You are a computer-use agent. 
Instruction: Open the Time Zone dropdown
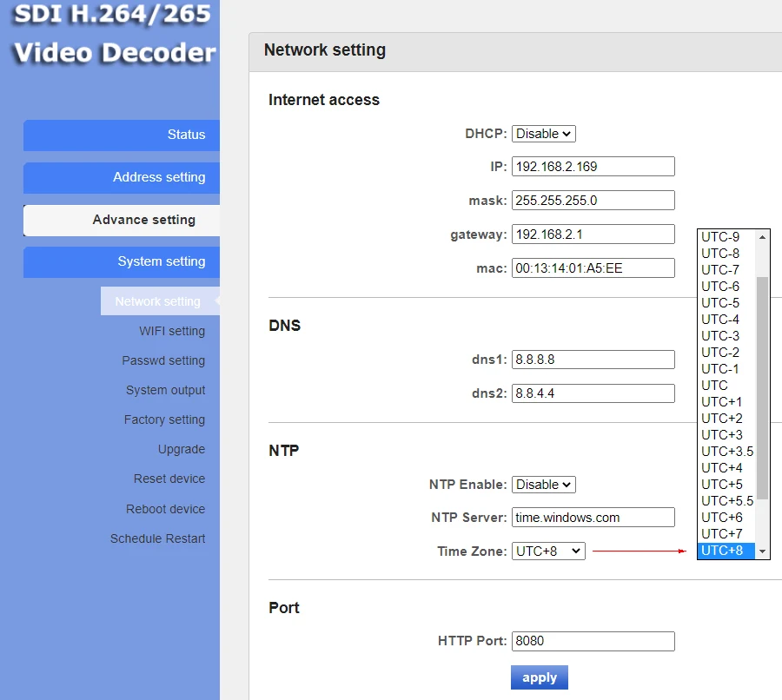click(548, 551)
